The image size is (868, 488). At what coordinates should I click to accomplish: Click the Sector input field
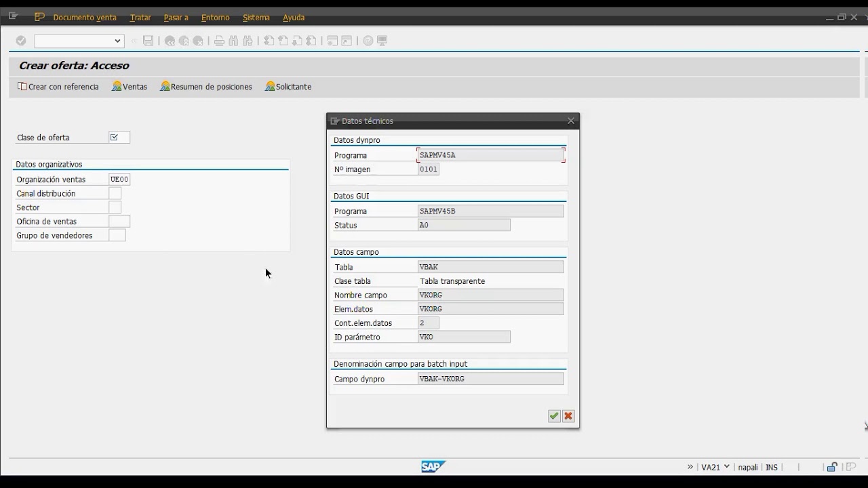115,207
